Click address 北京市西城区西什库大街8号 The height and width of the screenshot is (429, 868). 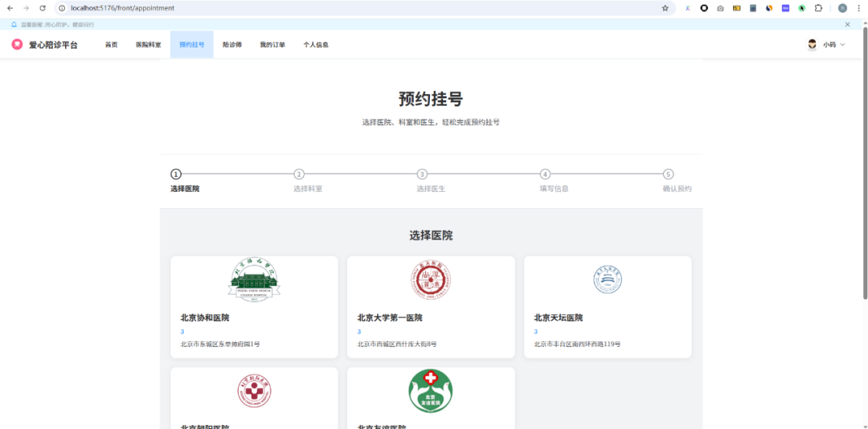pos(397,345)
